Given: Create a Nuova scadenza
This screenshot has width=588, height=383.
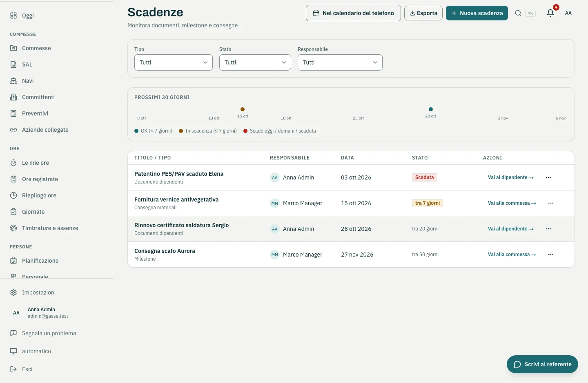Looking at the screenshot, I should click(x=477, y=13).
